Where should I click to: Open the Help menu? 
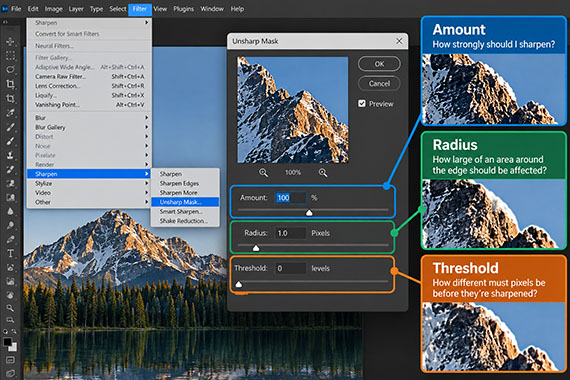tap(237, 9)
